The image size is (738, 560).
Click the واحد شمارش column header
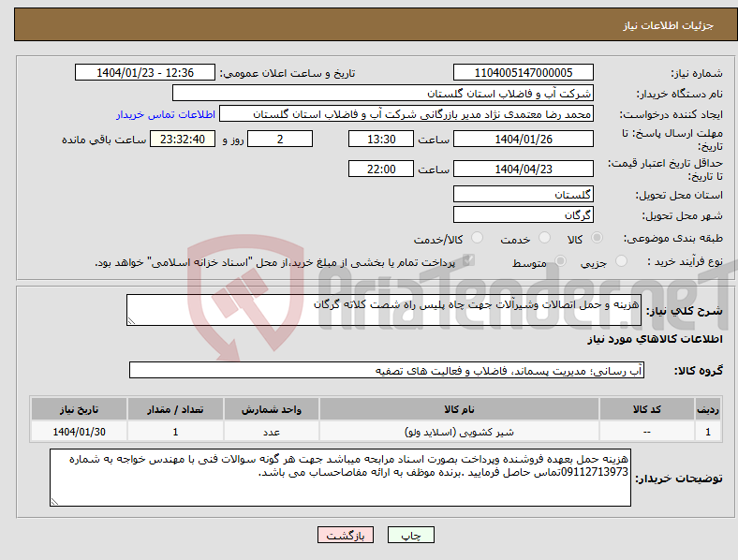tap(272, 409)
